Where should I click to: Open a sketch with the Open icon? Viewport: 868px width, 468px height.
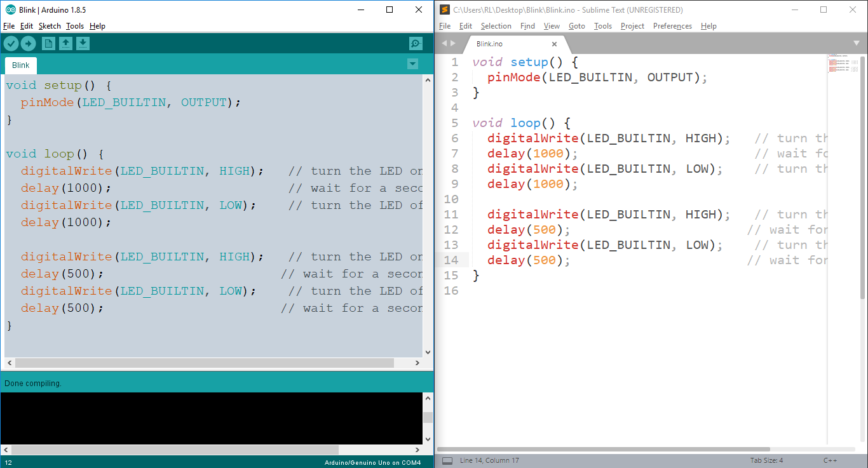(65, 43)
